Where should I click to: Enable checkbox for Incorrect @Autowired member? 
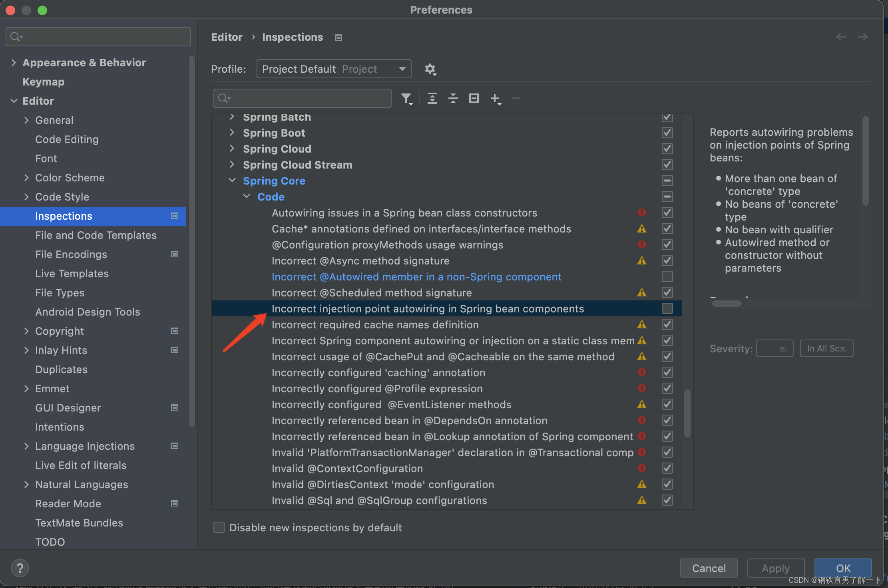(x=667, y=276)
